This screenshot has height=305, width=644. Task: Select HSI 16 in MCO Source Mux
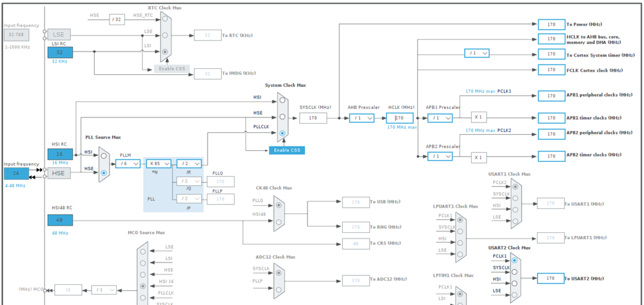tap(142, 286)
